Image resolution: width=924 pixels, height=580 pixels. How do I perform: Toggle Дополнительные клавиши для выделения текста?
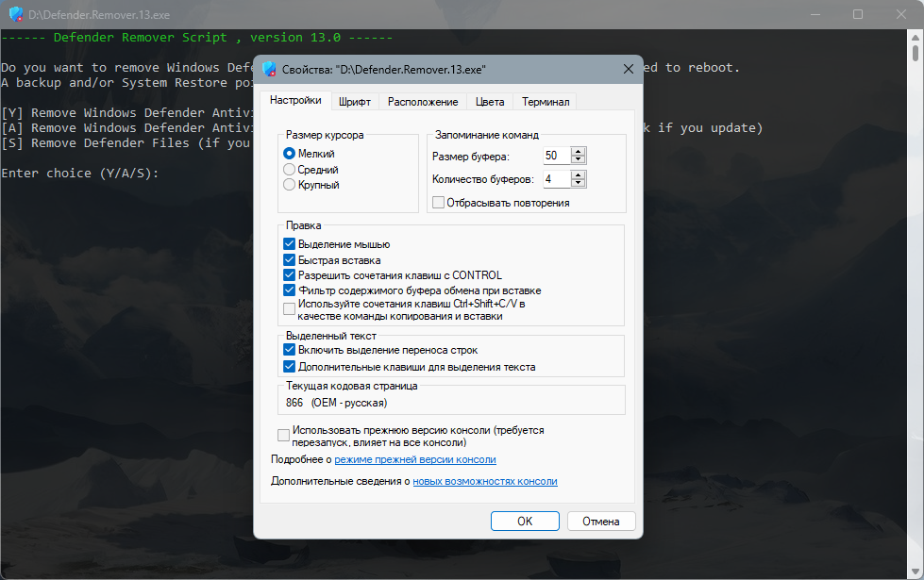(290, 367)
